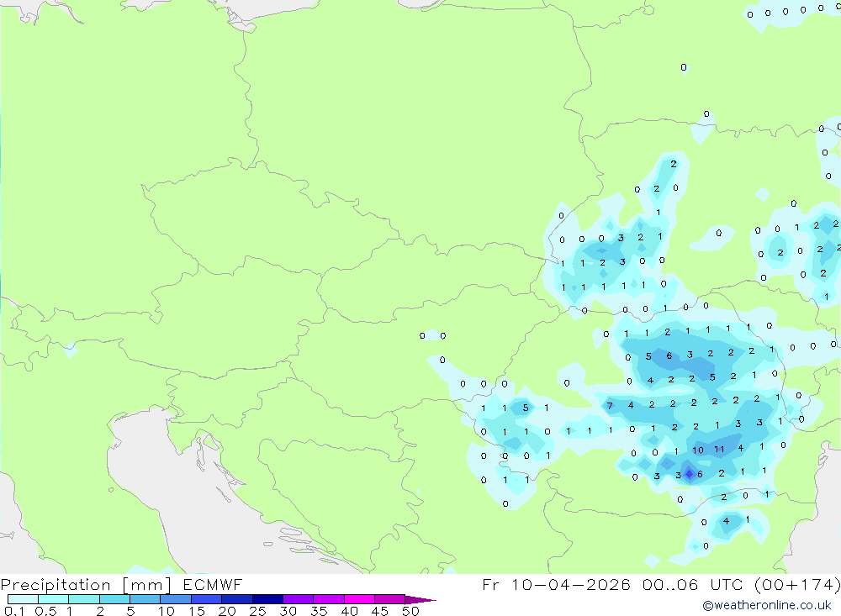The width and height of the screenshot is (841, 616).
Task: Pick the 10–15 mm legend color swatch
Action: (176, 599)
